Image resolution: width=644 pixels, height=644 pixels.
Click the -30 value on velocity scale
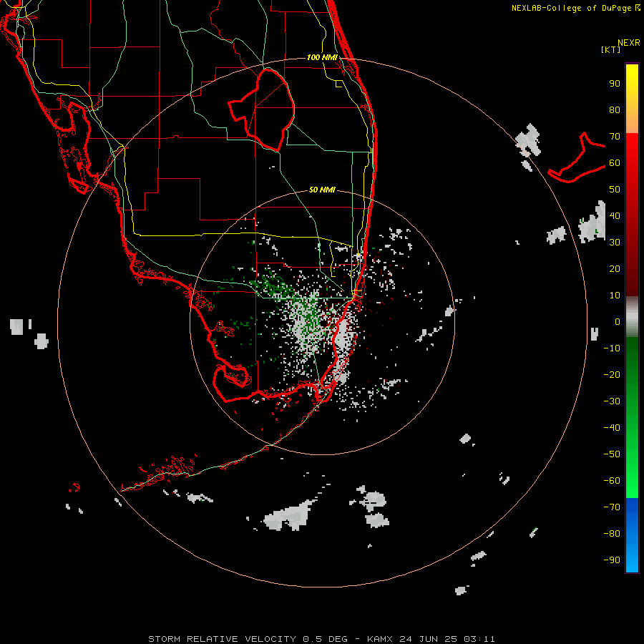point(612,401)
